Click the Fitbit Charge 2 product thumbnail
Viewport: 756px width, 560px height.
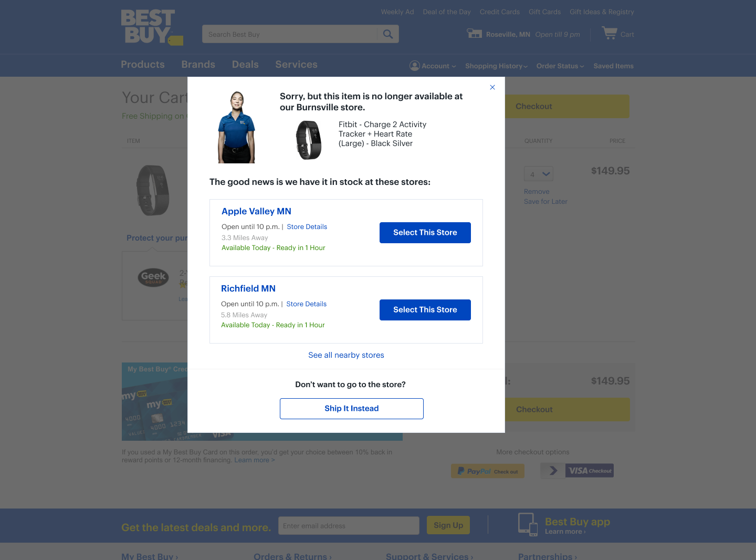(x=309, y=140)
